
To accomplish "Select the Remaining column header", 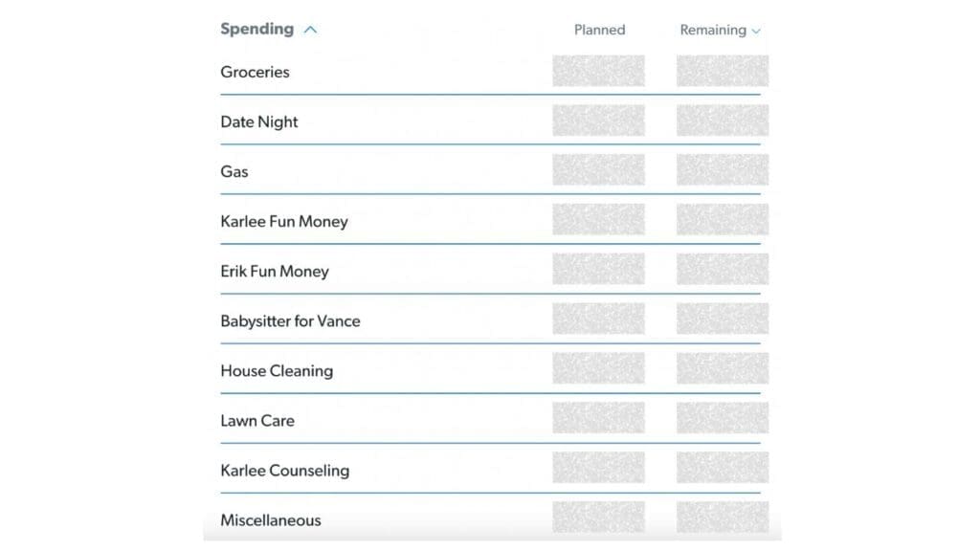I will pos(713,30).
